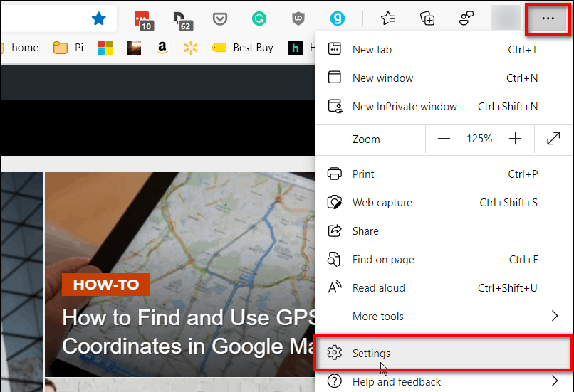Click the blue g extension icon
The width and height of the screenshot is (574, 392).
(337, 18)
